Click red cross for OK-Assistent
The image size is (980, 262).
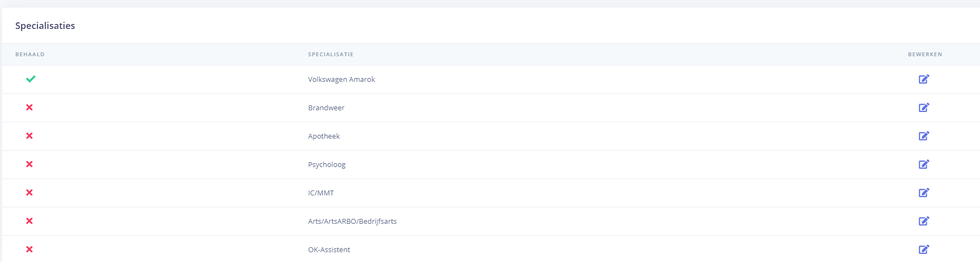(x=29, y=249)
